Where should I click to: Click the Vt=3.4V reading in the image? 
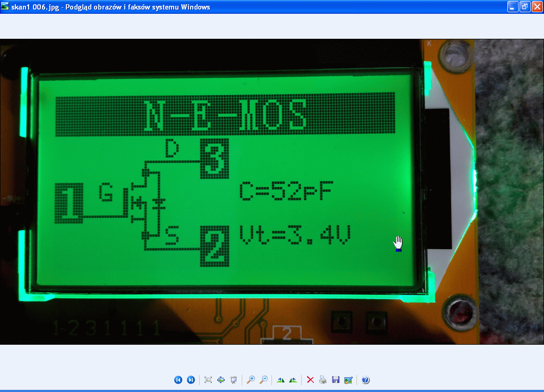click(294, 236)
